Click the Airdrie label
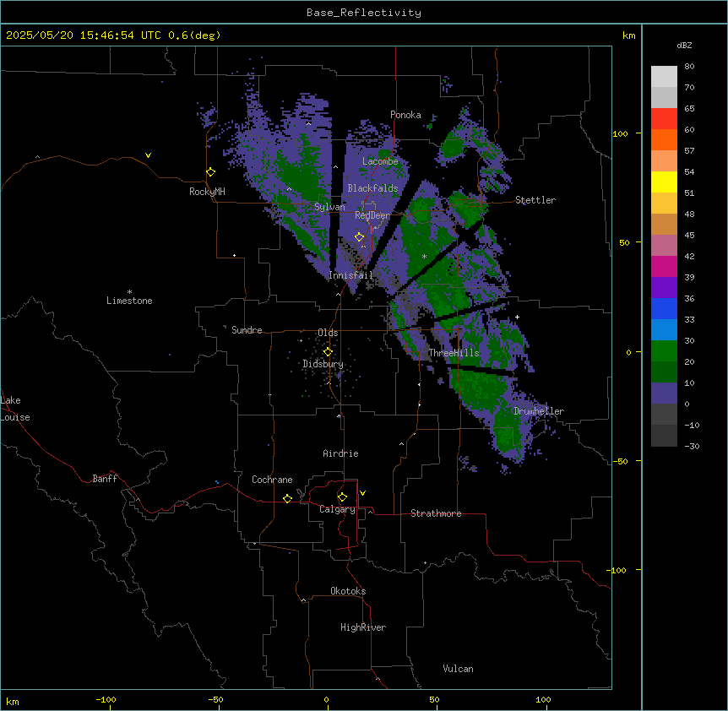 click(340, 453)
